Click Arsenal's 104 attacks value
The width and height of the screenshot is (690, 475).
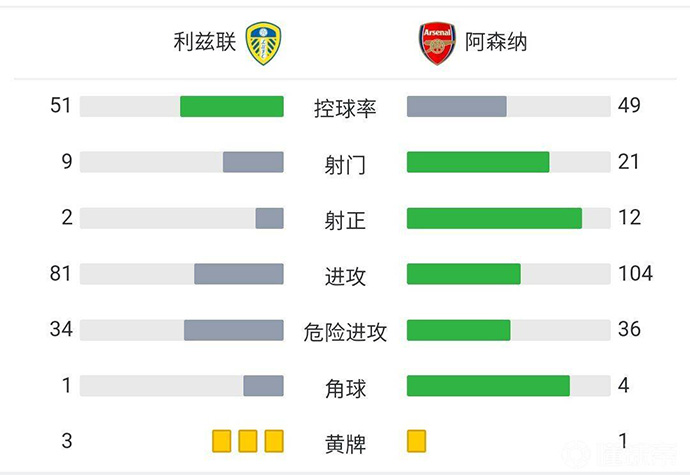click(x=635, y=273)
